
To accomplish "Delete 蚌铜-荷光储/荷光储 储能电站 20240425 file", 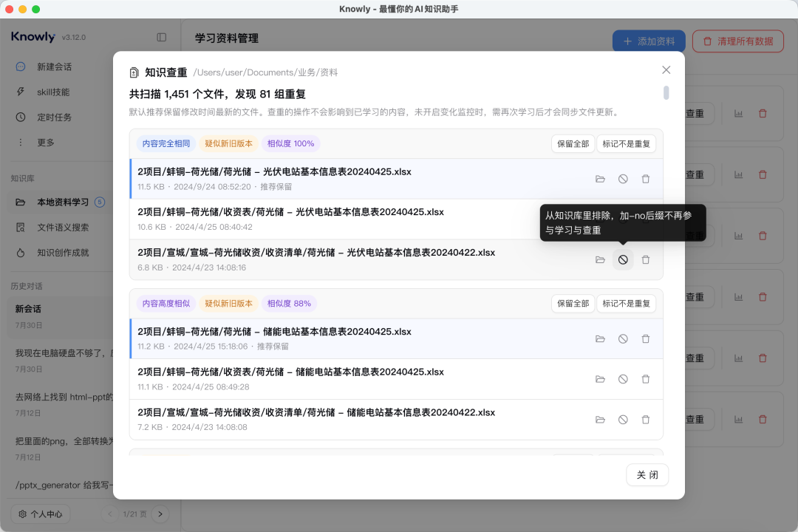I will point(645,339).
